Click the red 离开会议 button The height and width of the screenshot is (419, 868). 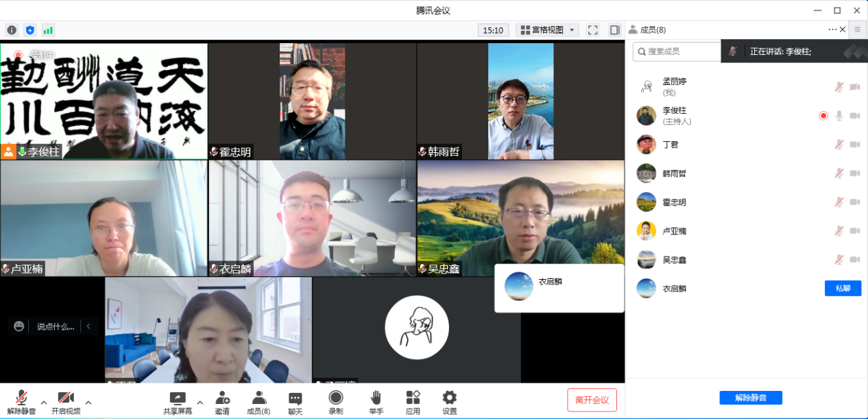[592, 400]
